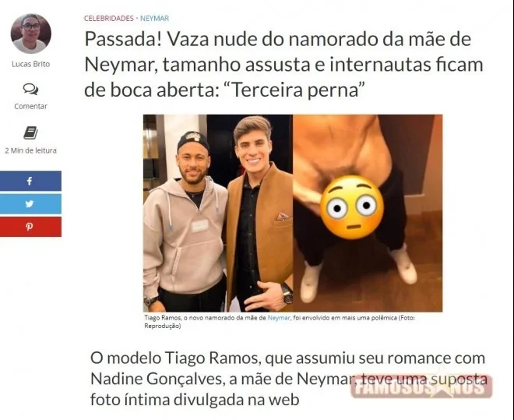Open the CELEBRIDADES category
This screenshot has height=420, width=514.
(109, 19)
